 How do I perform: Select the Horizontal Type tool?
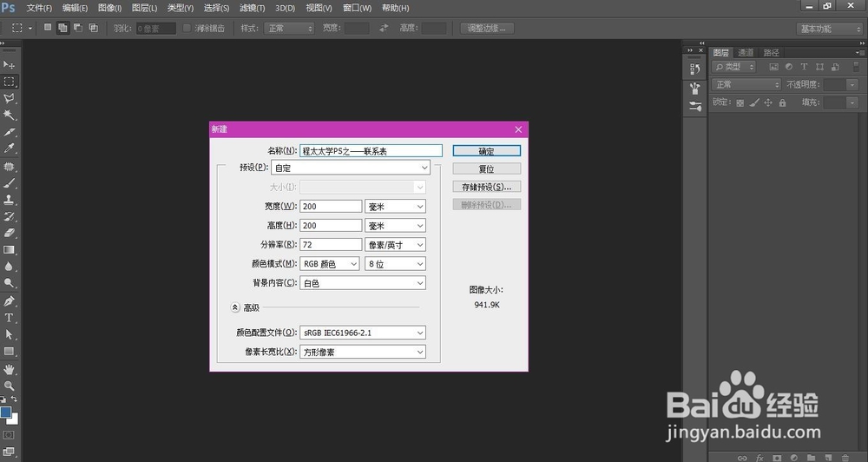click(x=9, y=318)
